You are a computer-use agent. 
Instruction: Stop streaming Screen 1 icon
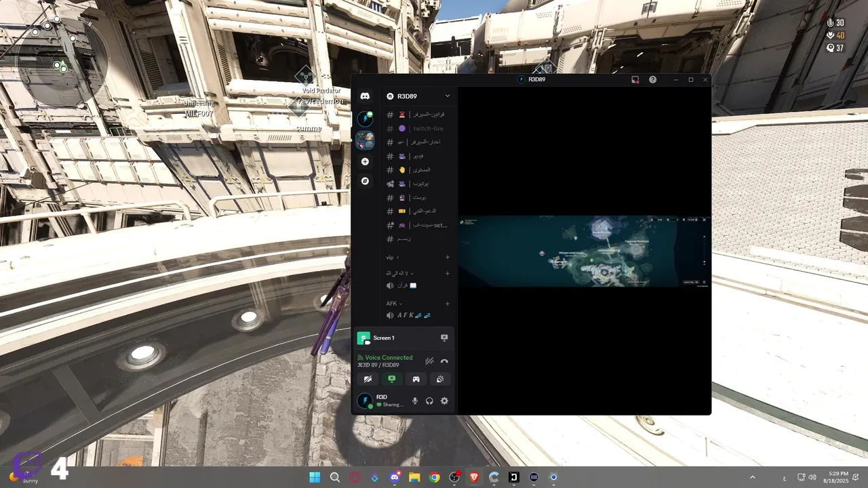click(x=444, y=338)
